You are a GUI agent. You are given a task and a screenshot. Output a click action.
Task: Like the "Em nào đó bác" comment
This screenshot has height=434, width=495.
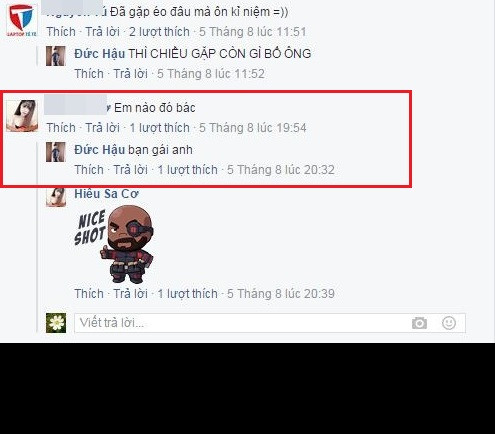[61, 128]
